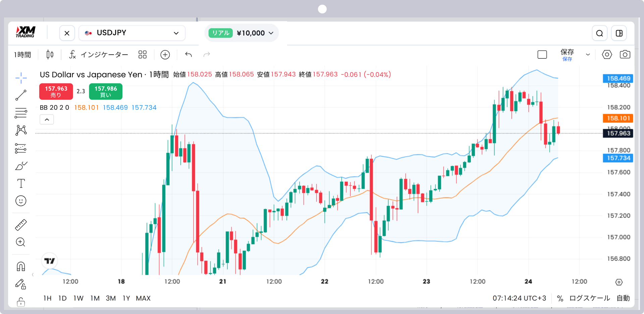Click the 保存 save button

tap(567, 55)
